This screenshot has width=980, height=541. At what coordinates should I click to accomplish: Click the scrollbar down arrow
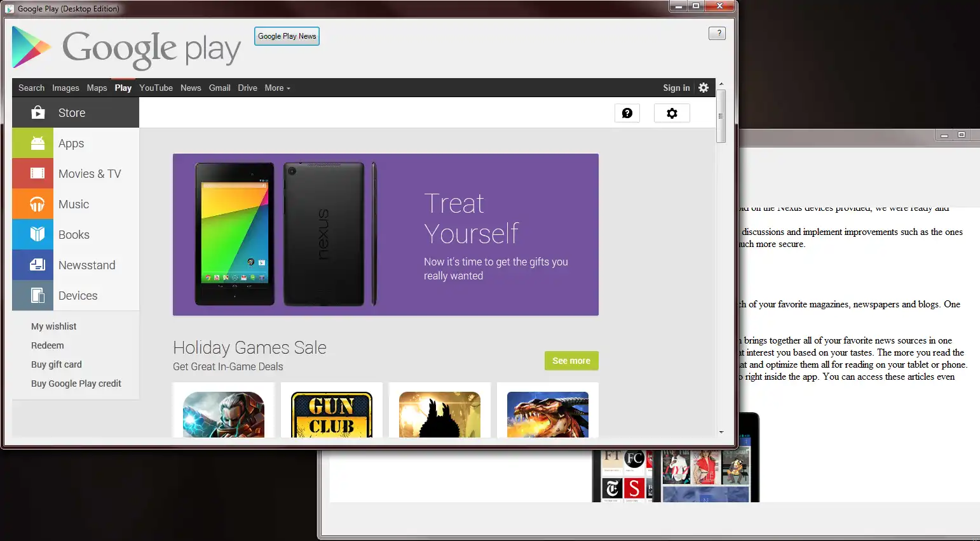721,432
